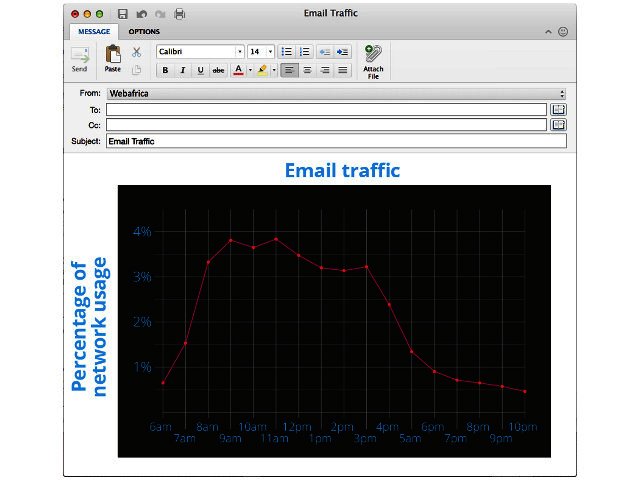Open the font color red swatch
Image resolution: width=640 pixels, height=480 pixels.
pyautogui.click(x=238, y=70)
